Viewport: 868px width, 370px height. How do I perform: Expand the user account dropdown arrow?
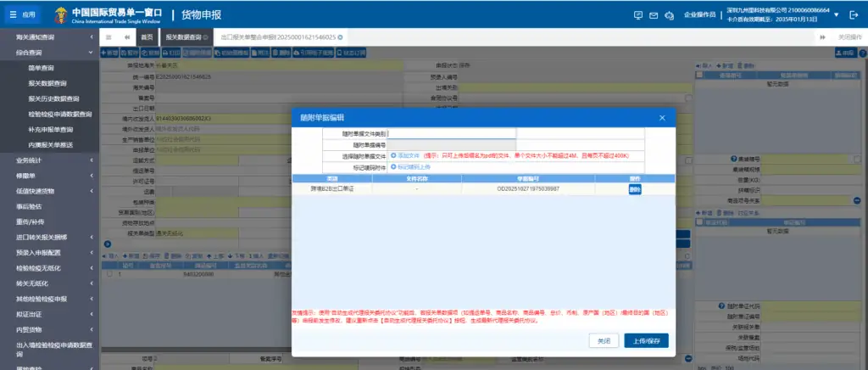click(836, 14)
